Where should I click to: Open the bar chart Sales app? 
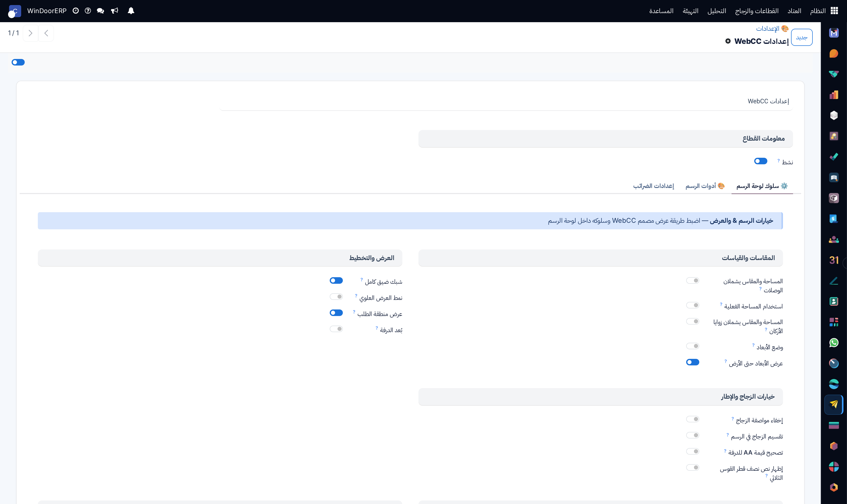click(x=834, y=95)
